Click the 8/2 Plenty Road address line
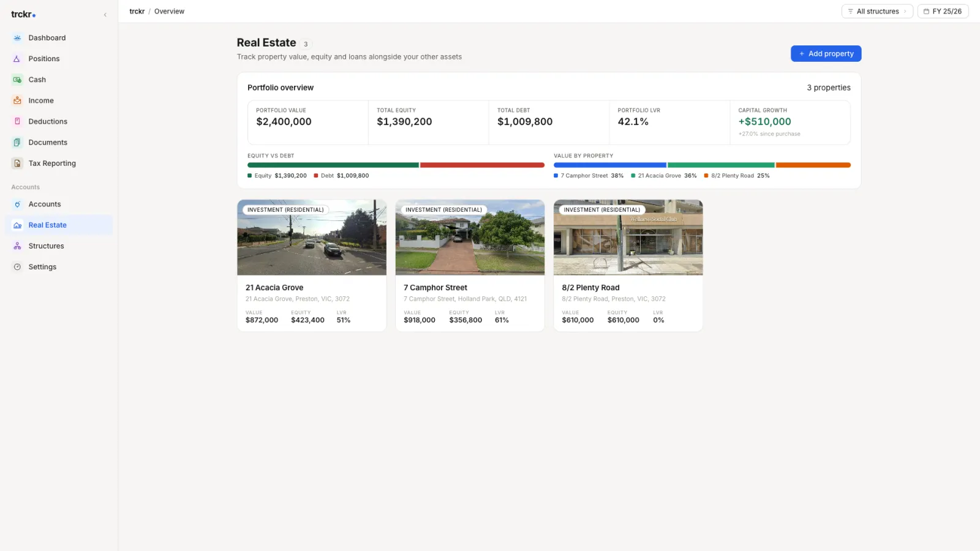 pos(614,299)
